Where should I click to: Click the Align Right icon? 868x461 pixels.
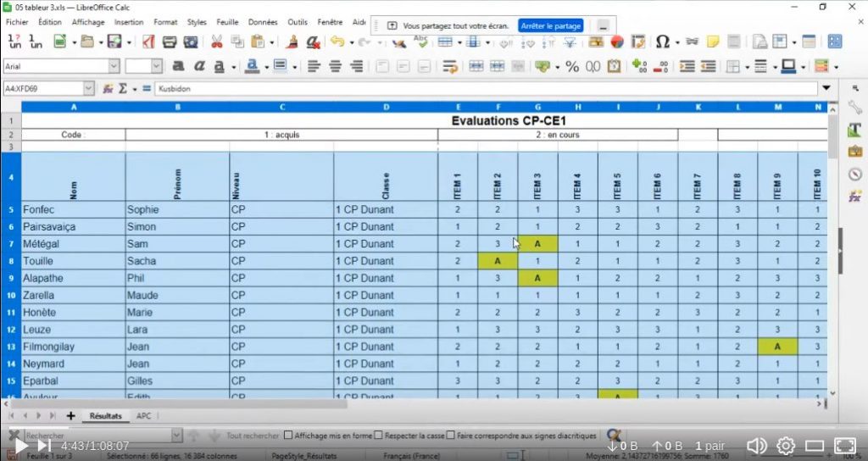[357, 66]
